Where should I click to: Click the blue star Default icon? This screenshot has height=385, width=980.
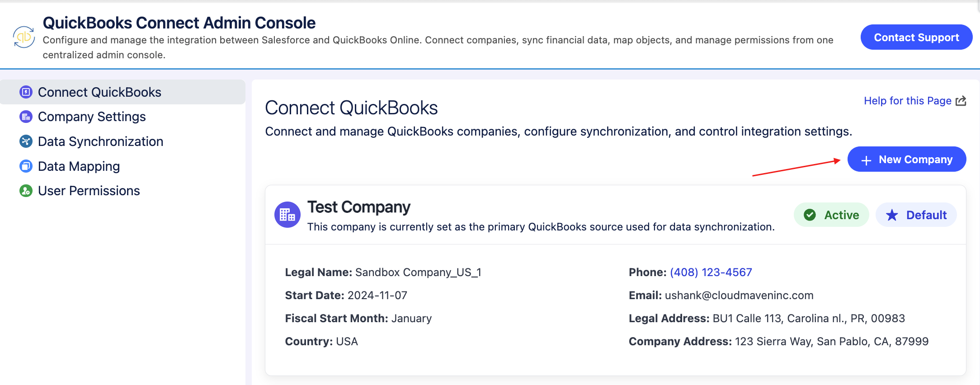pyautogui.click(x=892, y=215)
